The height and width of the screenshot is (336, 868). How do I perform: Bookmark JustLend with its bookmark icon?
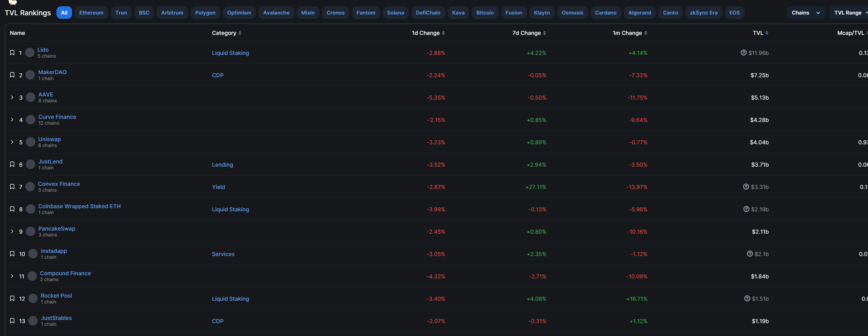click(12, 164)
